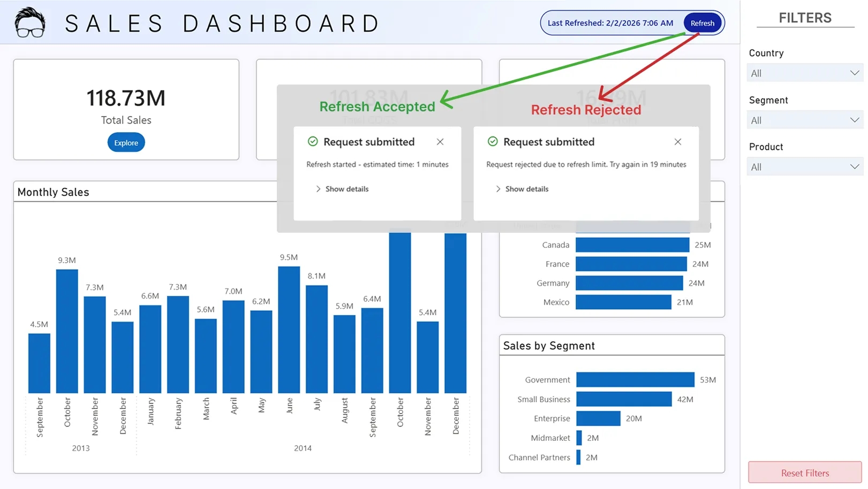Click the glasses avatar logo icon

click(30, 23)
